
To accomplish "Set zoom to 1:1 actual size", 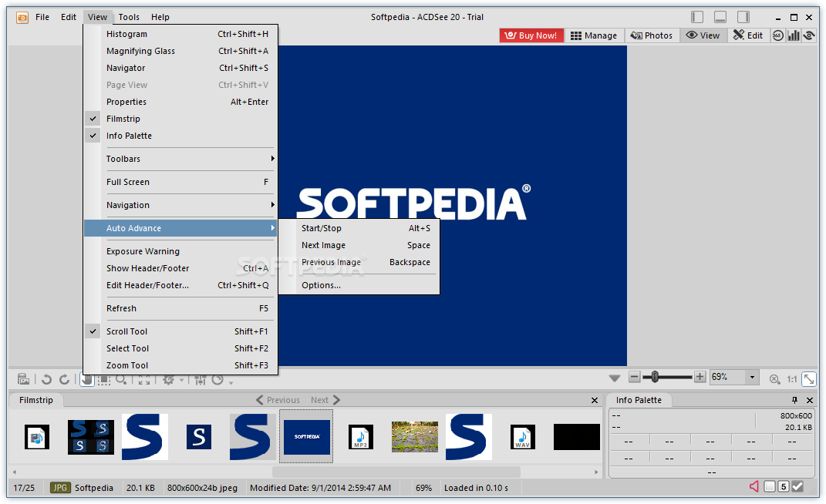I will [792, 378].
